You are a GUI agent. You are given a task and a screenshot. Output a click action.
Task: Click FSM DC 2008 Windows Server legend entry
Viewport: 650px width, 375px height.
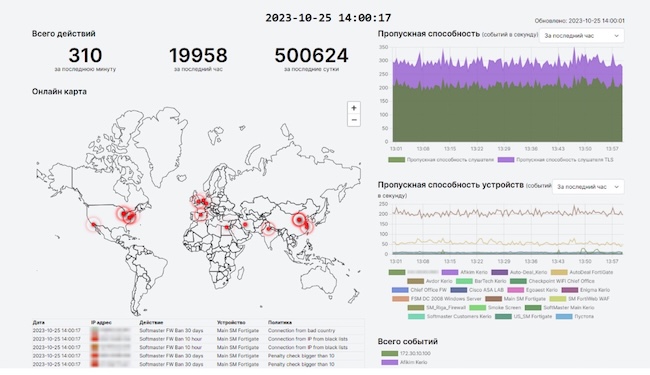tap(437, 299)
